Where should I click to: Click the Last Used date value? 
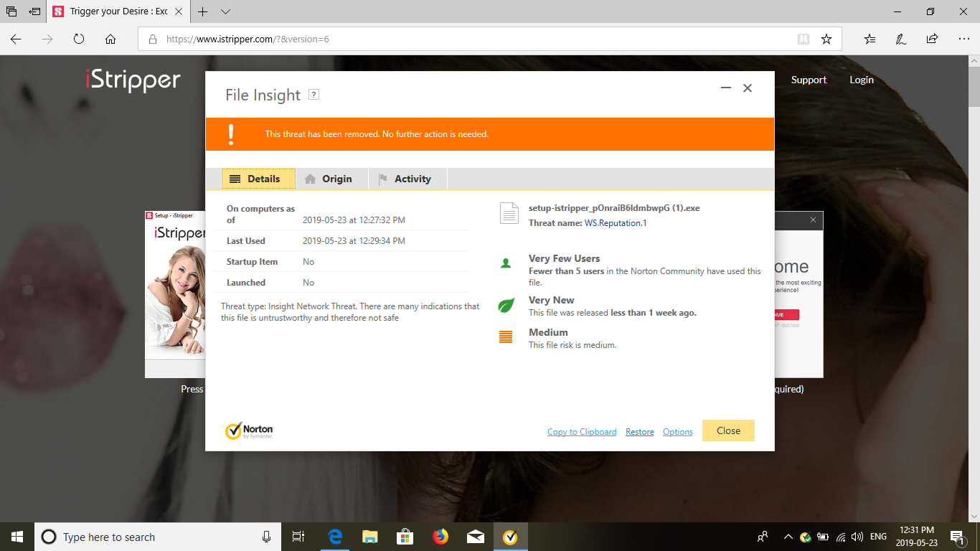coord(354,241)
